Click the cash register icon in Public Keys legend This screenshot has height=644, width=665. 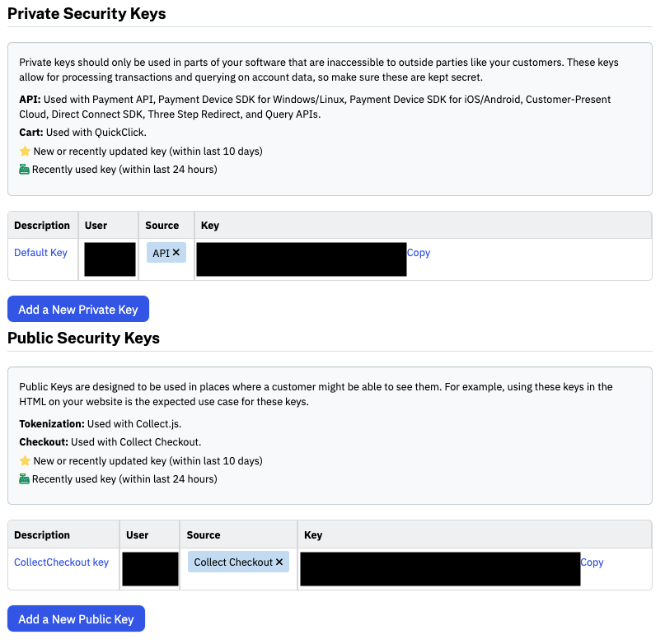pos(24,478)
